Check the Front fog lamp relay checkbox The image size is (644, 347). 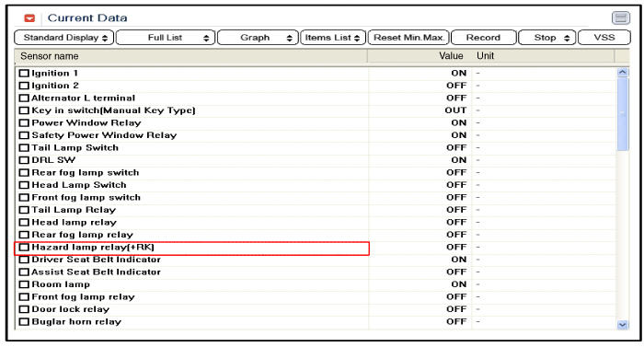[x=24, y=297]
